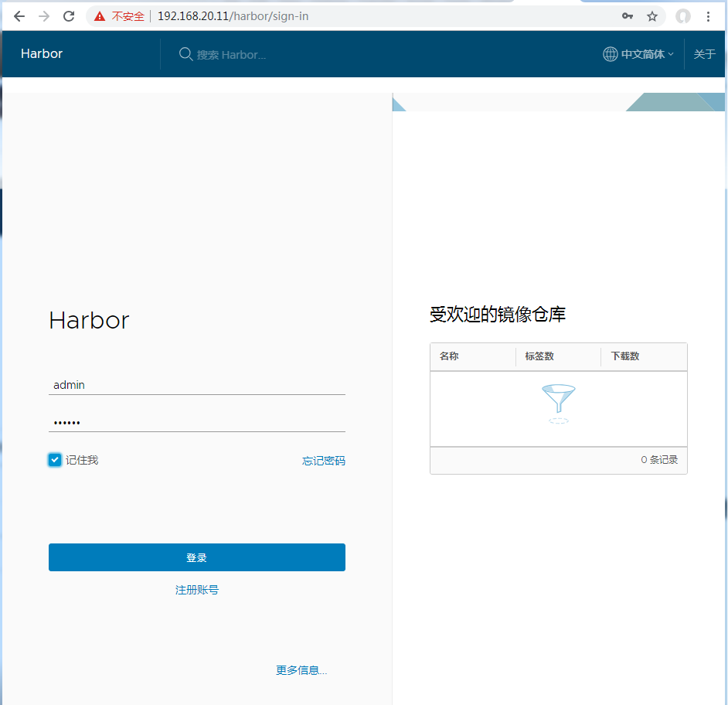Click the 受欢迎的镜像仓库 heading

[497, 315]
